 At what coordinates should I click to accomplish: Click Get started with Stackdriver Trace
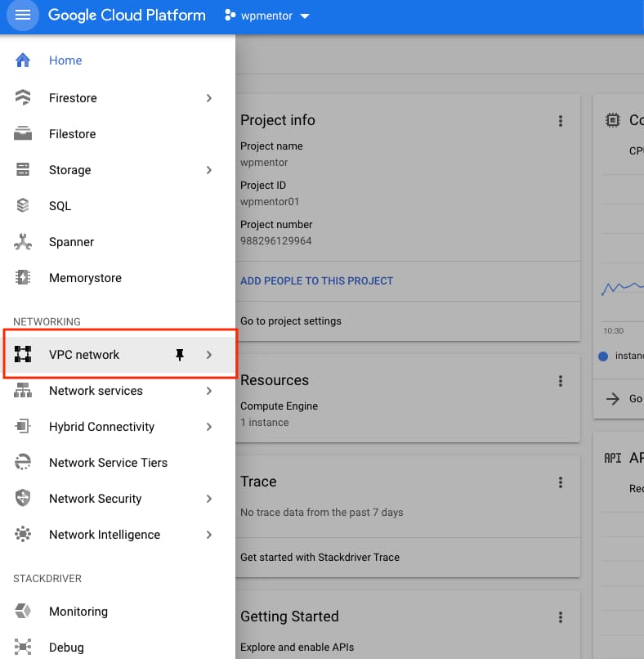click(320, 558)
